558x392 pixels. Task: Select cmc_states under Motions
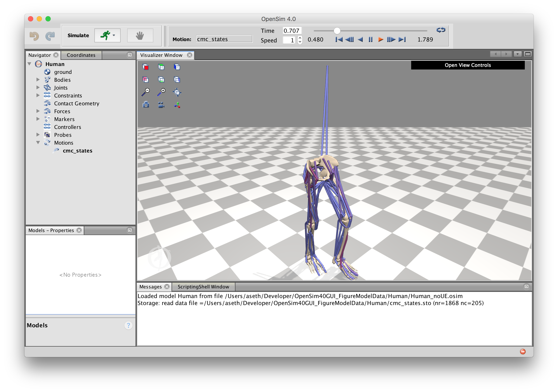pos(77,151)
